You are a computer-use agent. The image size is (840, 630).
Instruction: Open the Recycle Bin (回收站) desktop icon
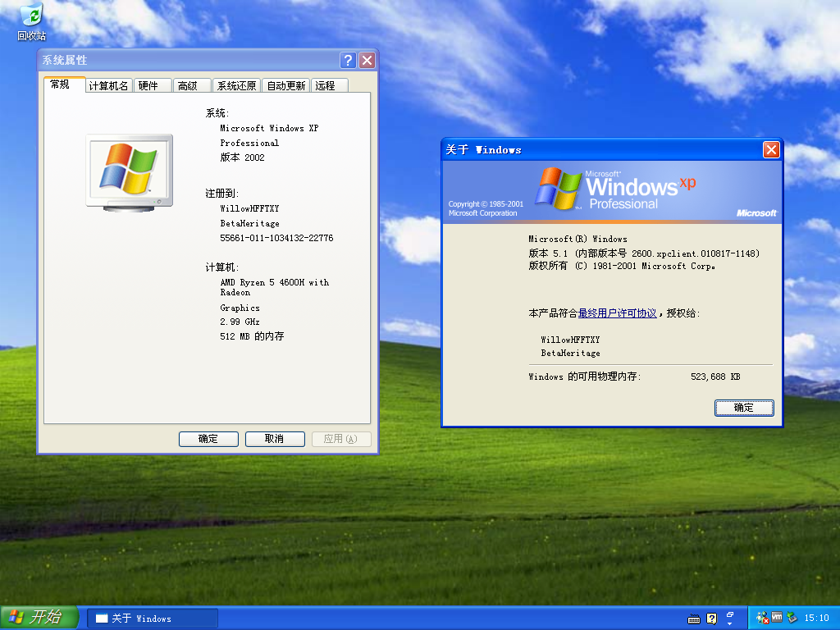32,22
